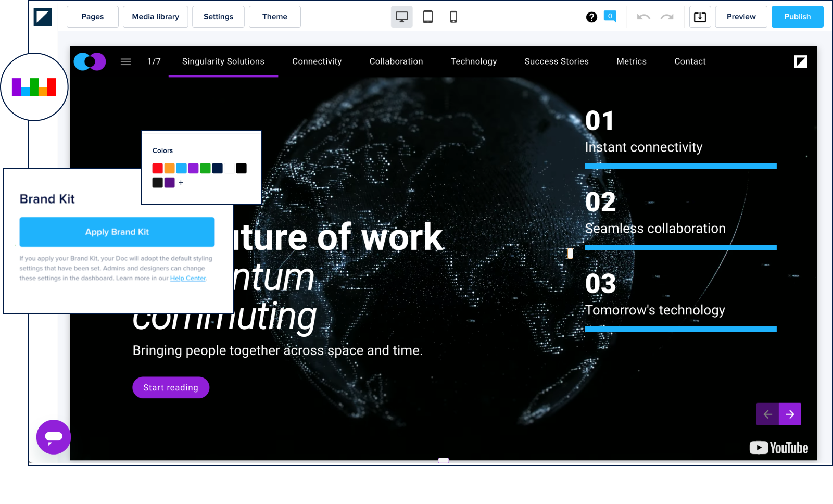Image resolution: width=833 pixels, height=504 pixels.
Task: Pick the red color swatch
Action: click(x=157, y=168)
